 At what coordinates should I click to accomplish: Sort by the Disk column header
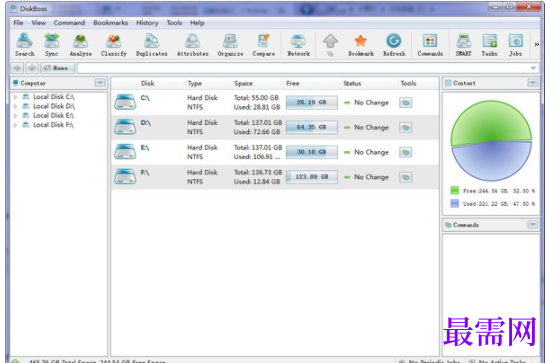point(148,83)
